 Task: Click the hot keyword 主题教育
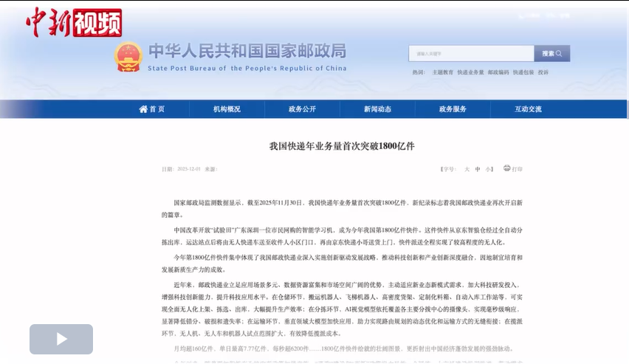[442, 72]
